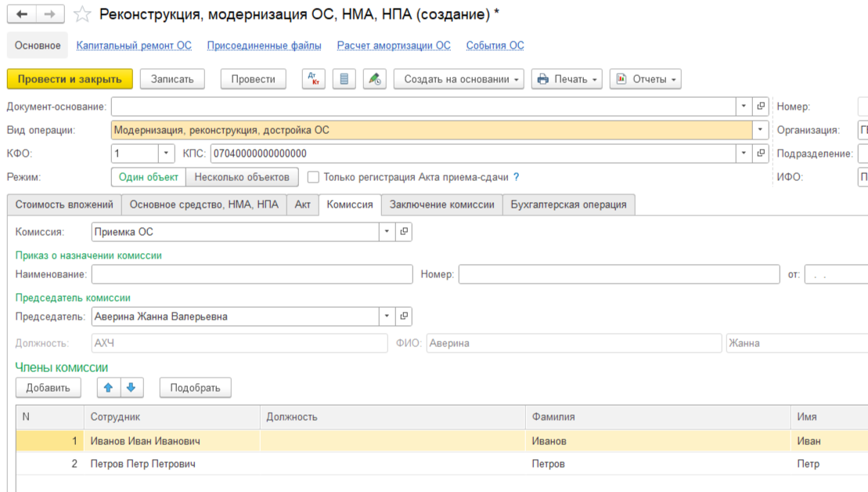
Task: Enable Только регистрация Акта приема-сдачи checkbox
Action: [313, 177]
